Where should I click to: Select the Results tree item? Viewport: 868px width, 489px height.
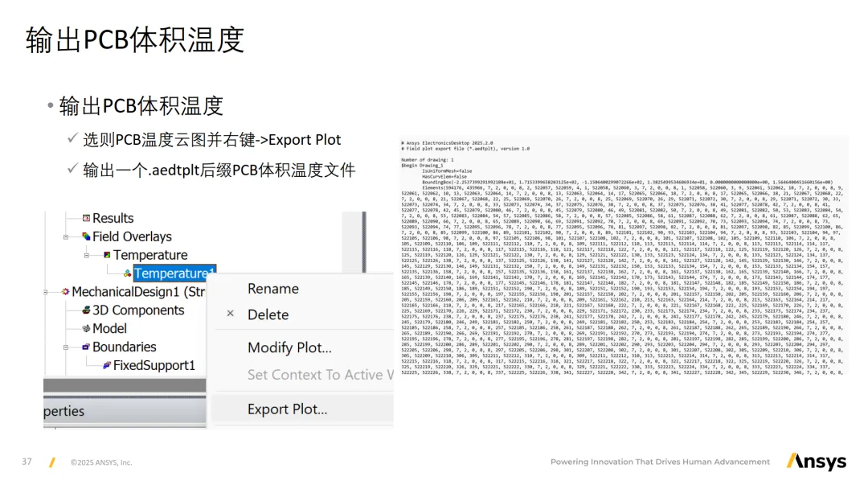pyautogui.click(x=113, y=218)
